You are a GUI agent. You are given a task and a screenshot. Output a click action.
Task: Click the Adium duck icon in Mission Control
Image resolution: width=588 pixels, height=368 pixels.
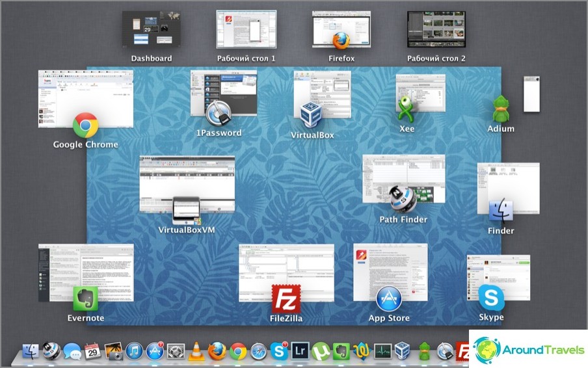pos(501,109)
